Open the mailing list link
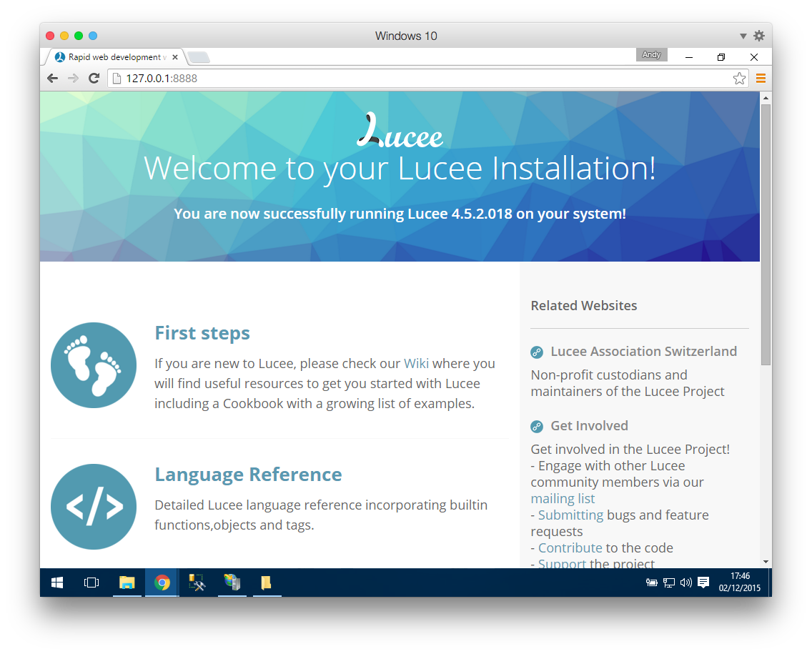 pos(563,499)
